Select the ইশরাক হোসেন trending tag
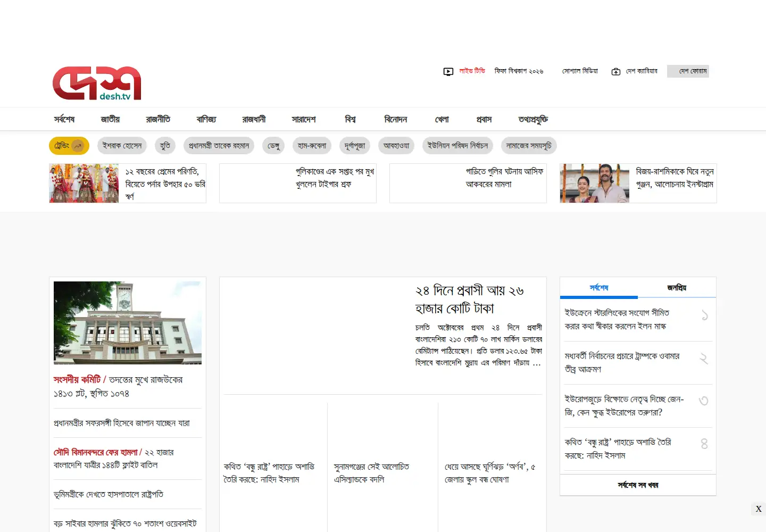This screenshot has width=766, height=532. (x=122, y=146)
